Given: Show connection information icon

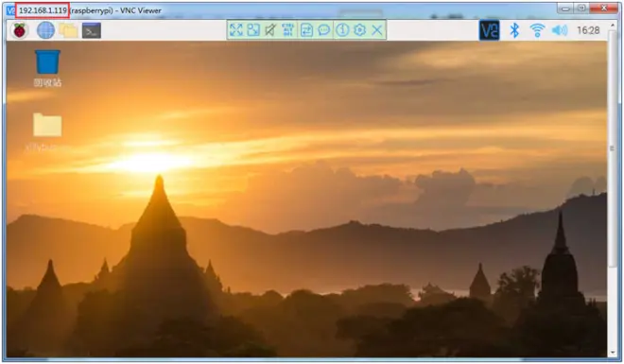Looking at the screenshot, I should (x=342, y=30).
